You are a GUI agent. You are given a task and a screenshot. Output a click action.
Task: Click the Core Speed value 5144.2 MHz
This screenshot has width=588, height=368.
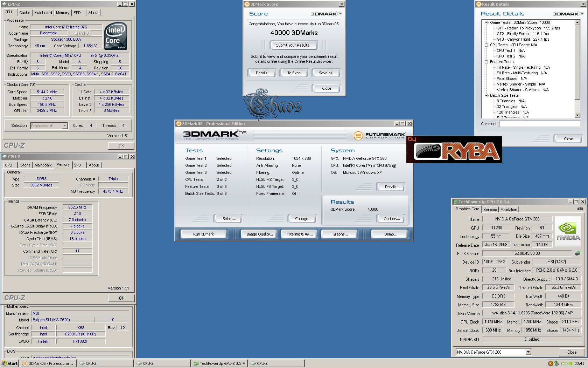(x=47, y=92)
